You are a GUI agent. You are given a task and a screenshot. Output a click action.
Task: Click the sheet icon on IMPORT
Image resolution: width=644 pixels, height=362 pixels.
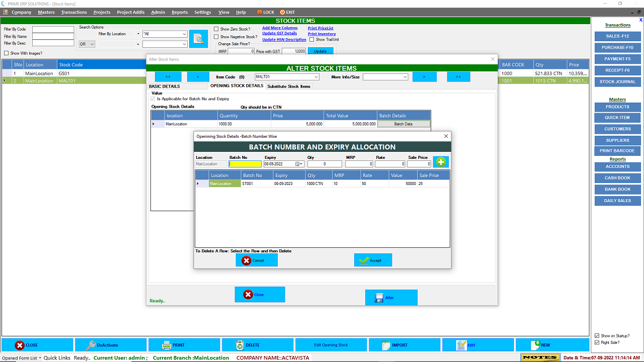coord(386,345)
